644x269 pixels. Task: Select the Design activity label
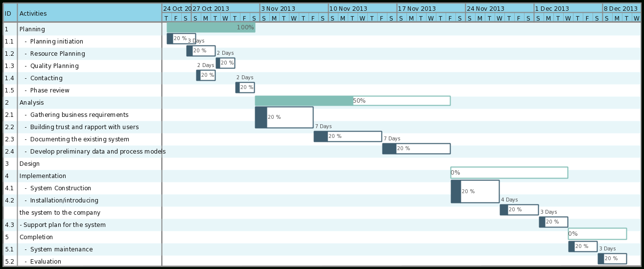click(x=29, y=164)
